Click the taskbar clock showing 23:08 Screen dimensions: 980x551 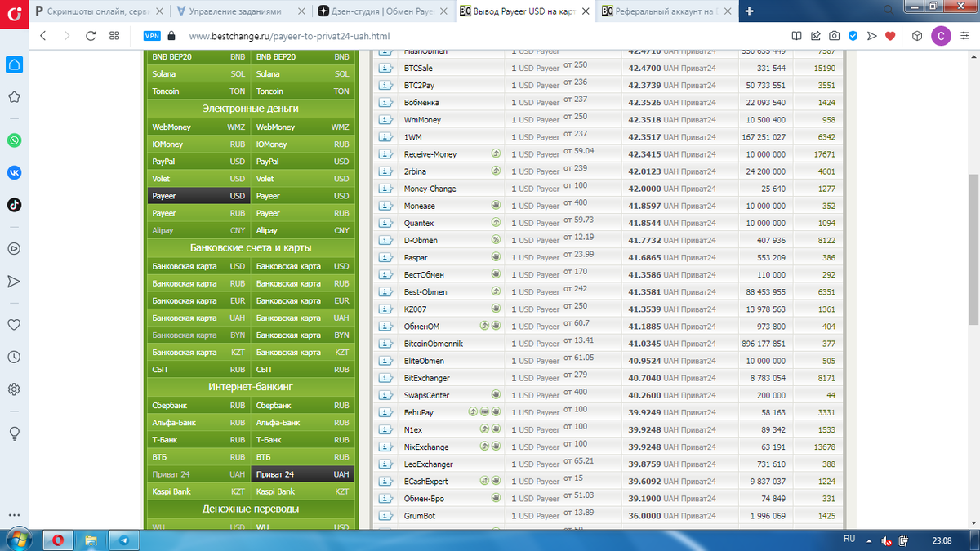coord(942,540)
